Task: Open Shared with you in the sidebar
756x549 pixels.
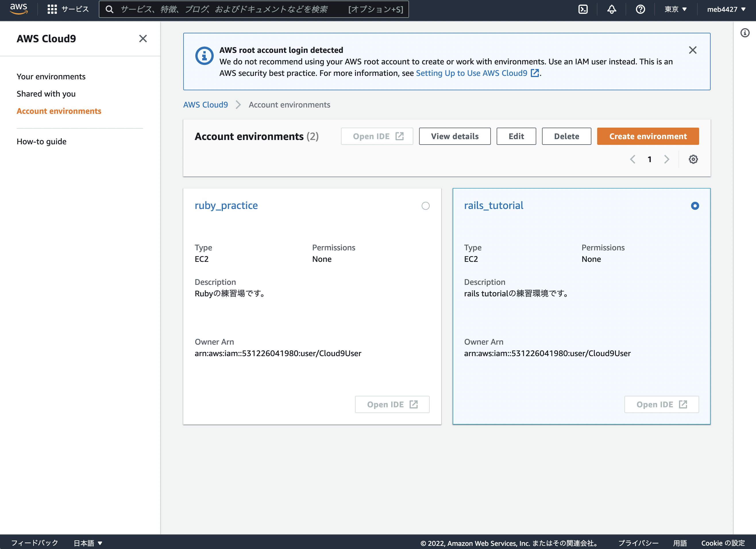Action: pos(46,94)
